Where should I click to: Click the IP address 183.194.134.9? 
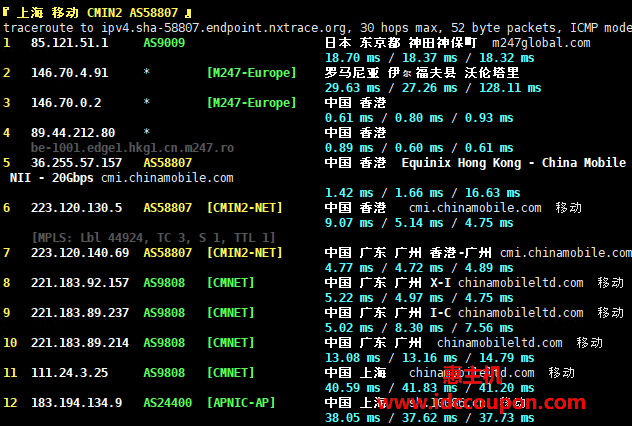coord(77,403)
